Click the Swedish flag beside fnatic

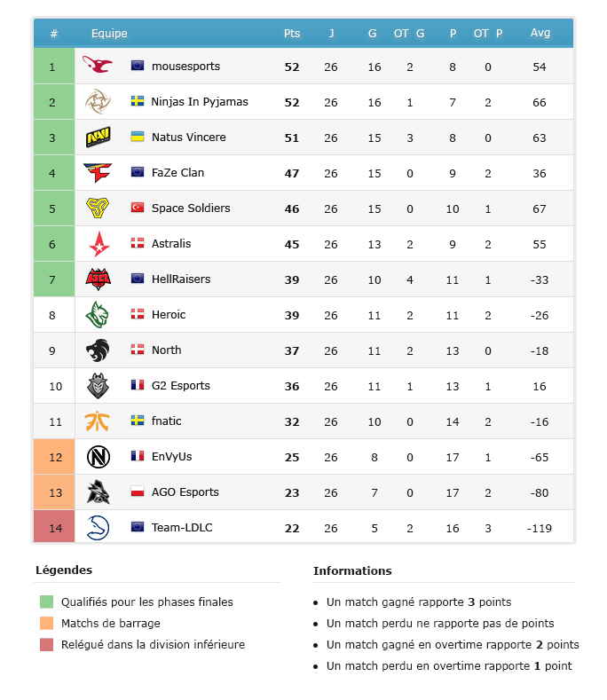138,421
